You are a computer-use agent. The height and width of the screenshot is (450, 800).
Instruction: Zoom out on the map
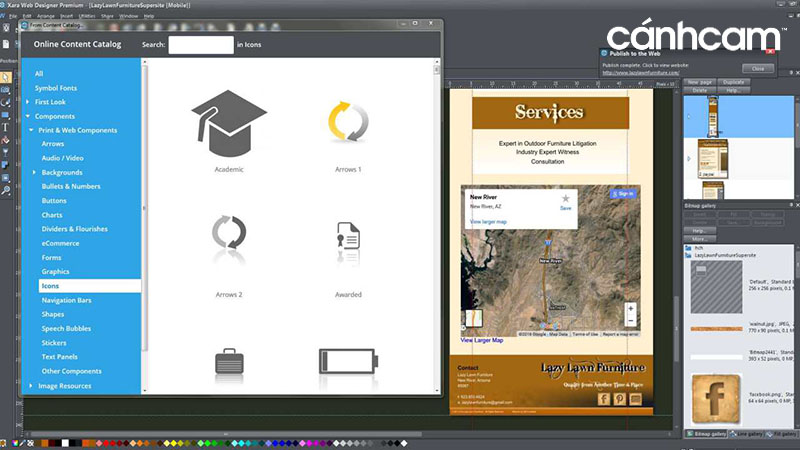[x=631, y=320]
